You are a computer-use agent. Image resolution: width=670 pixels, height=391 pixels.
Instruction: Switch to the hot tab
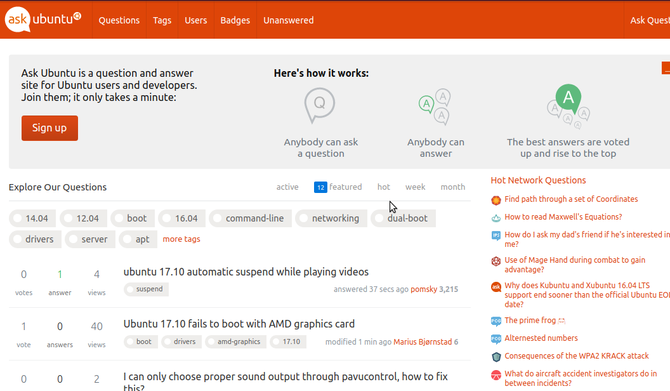(383, 187)
